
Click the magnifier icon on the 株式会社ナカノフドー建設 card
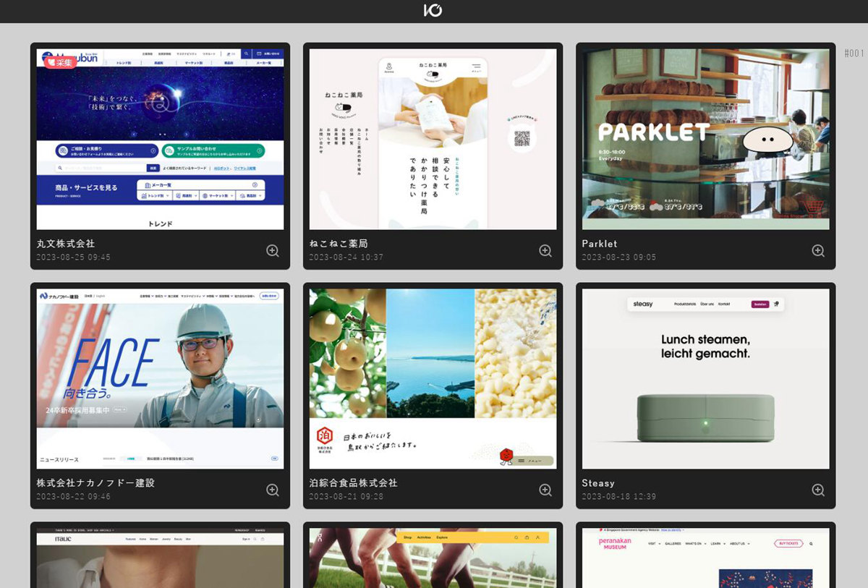[273, 490]
